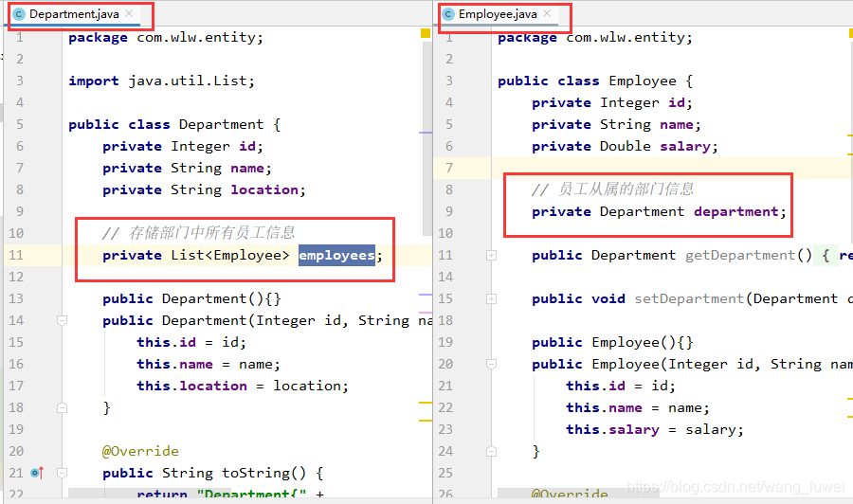Click the class name 'Employee' on line 3
This screenshot has width=853, height=504.
point(643,81)
